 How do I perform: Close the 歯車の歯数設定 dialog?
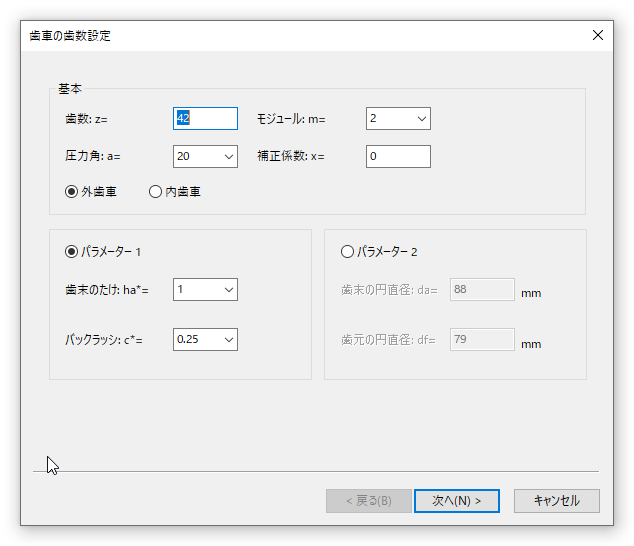pos(598,35)
